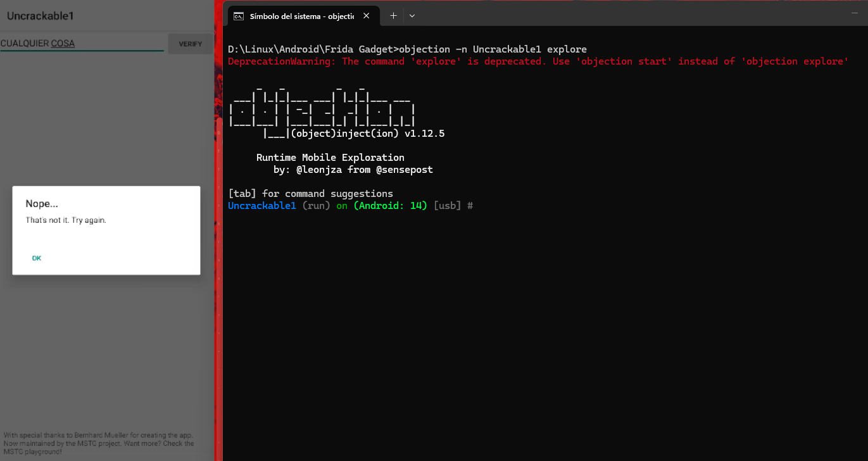Viewport: 868px width, 461px height.
Task: Click '[tab] for command suggestions' line
Action: click(x=311, y=194)
